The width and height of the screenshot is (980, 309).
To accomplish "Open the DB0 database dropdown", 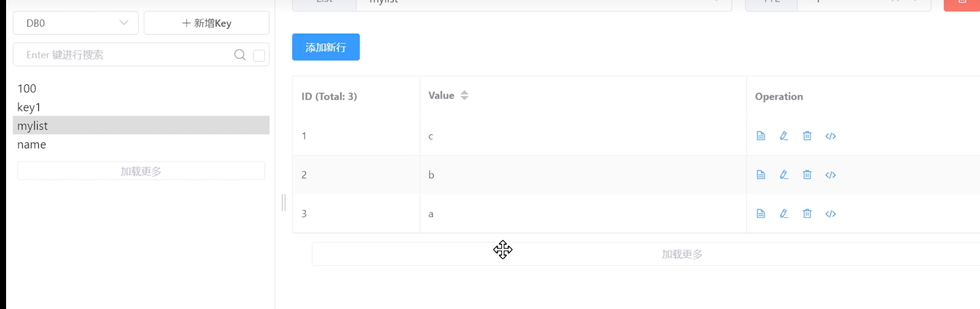I will [x=76, y=23].
